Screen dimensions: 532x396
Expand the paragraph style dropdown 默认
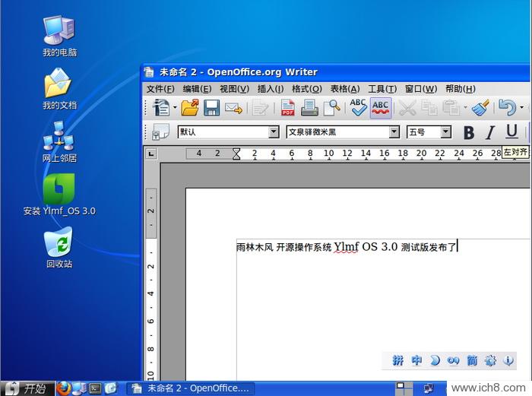coord(274,131)
